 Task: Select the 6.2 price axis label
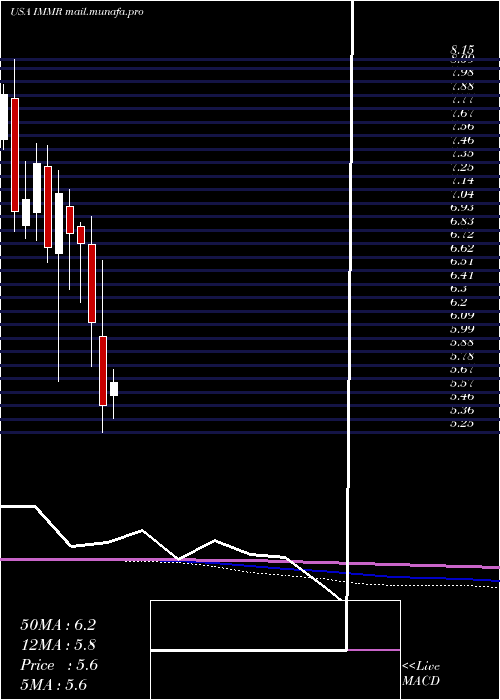click(459, 302)
